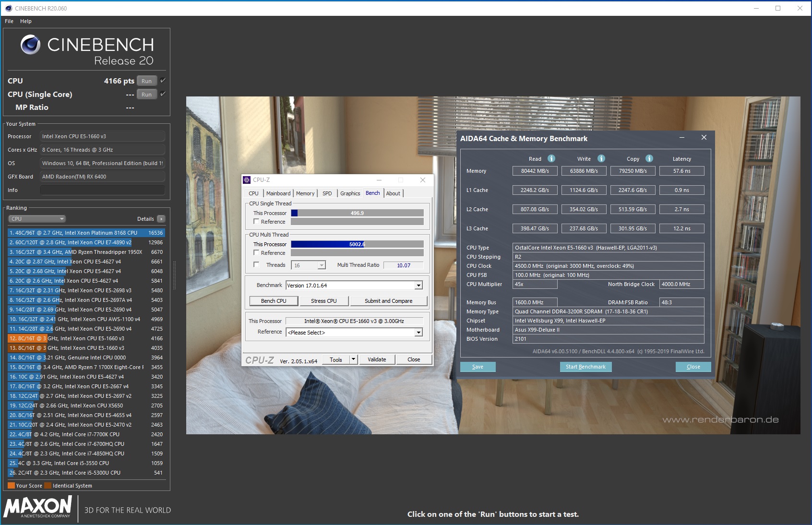
Task: Click the Validate button in CPU-Z
Action: [377, 359]
